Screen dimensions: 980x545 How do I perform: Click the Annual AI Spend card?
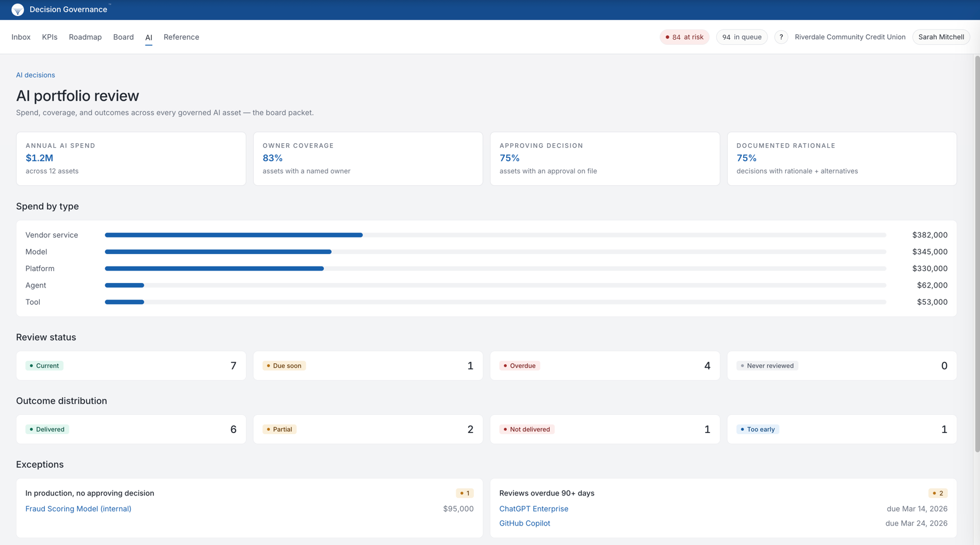[131, 159]
